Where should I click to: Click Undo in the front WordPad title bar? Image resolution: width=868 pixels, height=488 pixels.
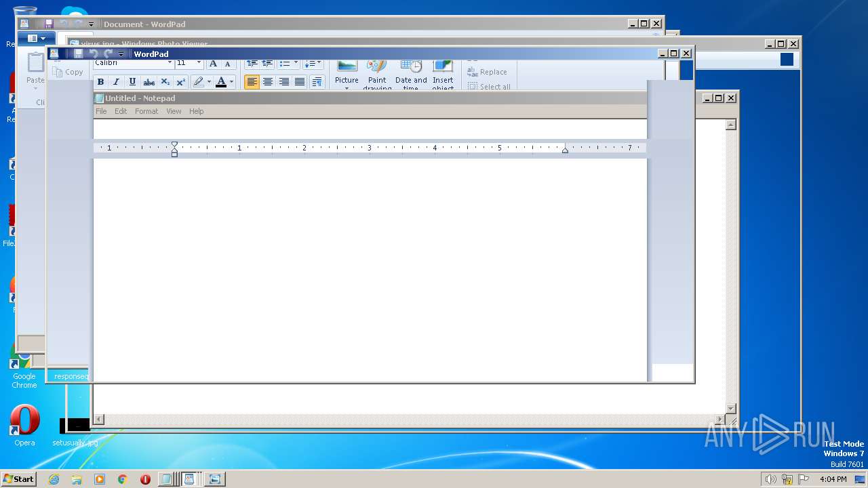[x=94, y=54]
